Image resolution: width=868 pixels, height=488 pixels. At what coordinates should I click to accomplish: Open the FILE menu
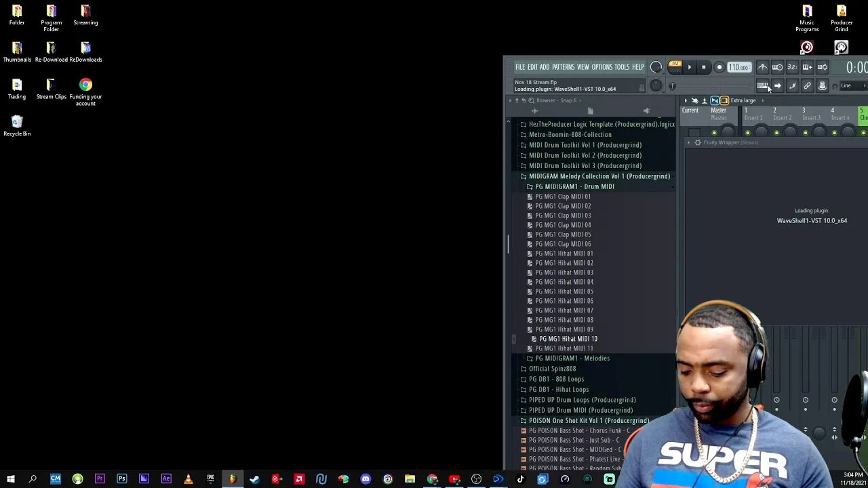pos(520,67)
